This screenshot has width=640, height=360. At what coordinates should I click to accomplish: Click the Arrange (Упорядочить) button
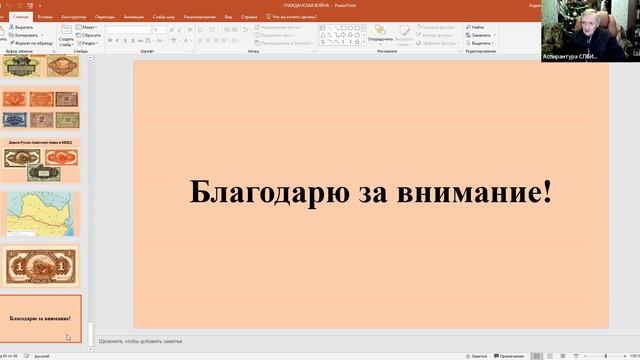[x=380, y=35]
